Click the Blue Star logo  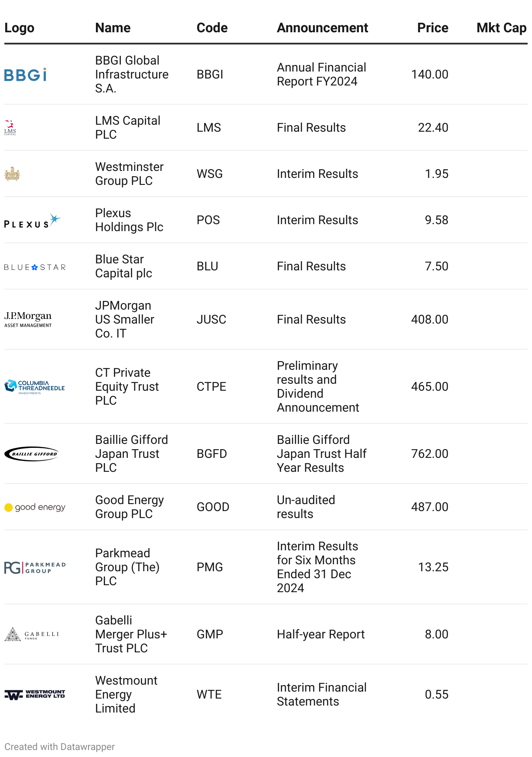(35, 267)
